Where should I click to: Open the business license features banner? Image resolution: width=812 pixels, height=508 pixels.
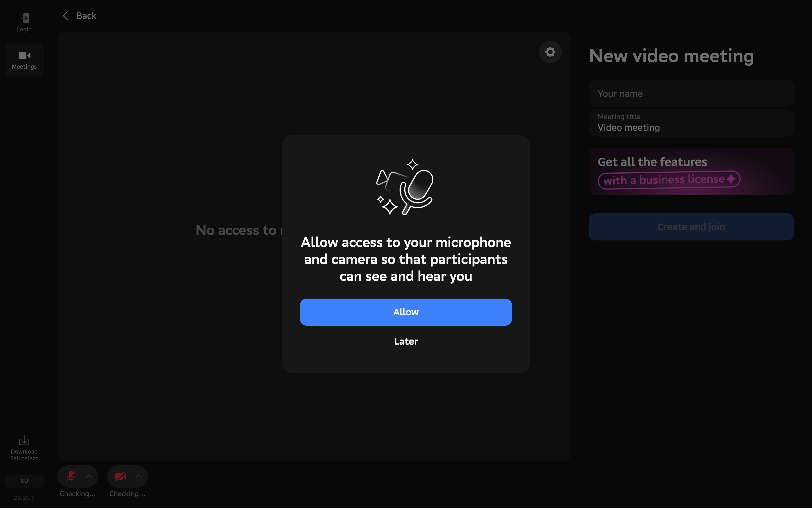coord(691,172)
